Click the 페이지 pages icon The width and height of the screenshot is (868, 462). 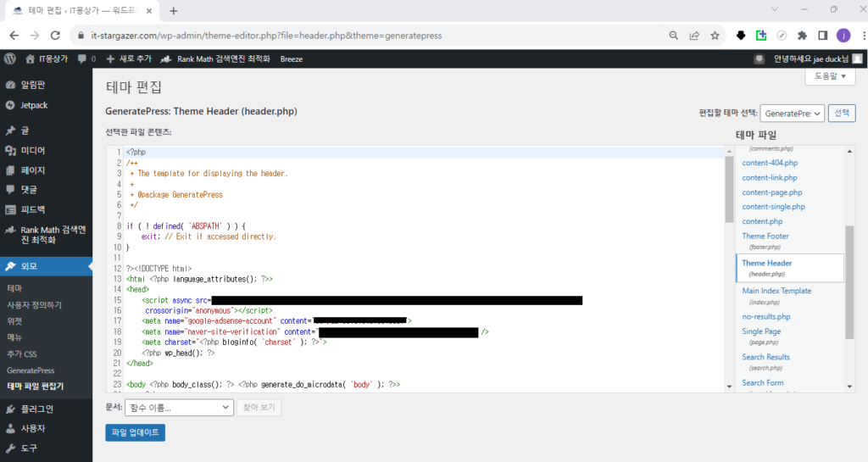10,170
